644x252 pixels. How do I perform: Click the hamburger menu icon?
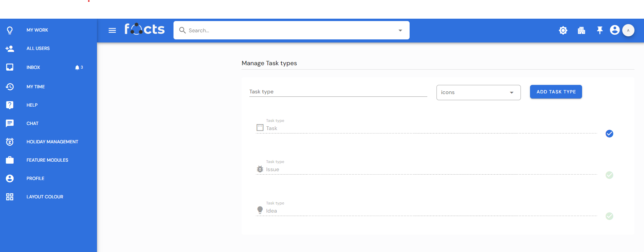point(112,31)
